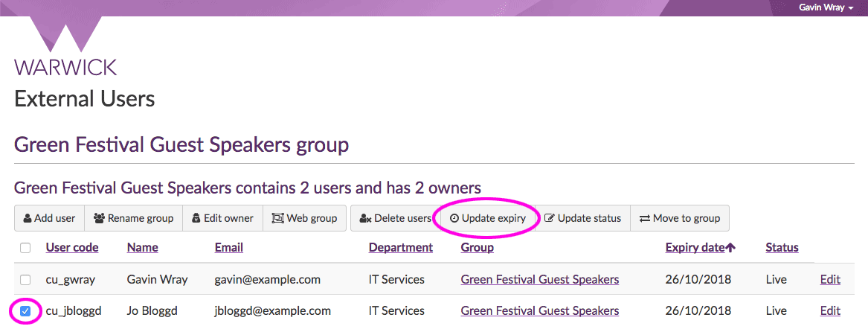The width and height of the screenshot is (868, 332).
Task: Sort table by the Department column
Action: coord(400,248)
